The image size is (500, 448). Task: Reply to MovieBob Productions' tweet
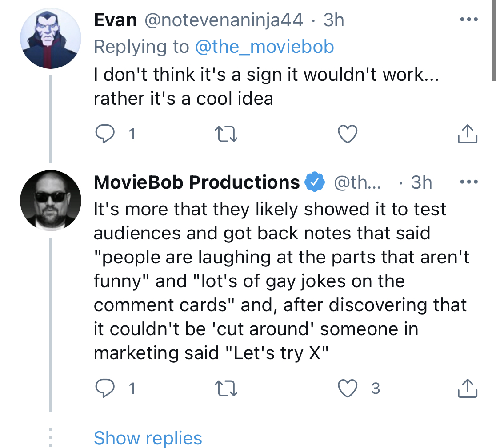tap(105, 388)
